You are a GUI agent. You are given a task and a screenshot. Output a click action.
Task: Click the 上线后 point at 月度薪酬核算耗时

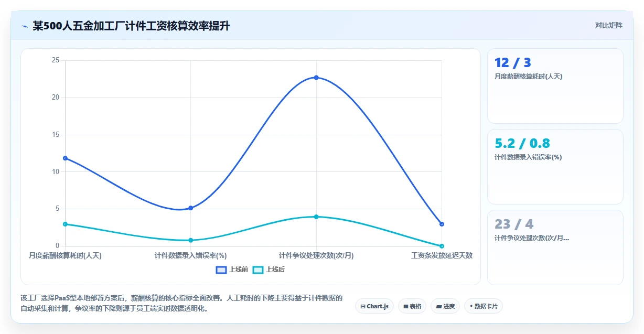(65, 224)
